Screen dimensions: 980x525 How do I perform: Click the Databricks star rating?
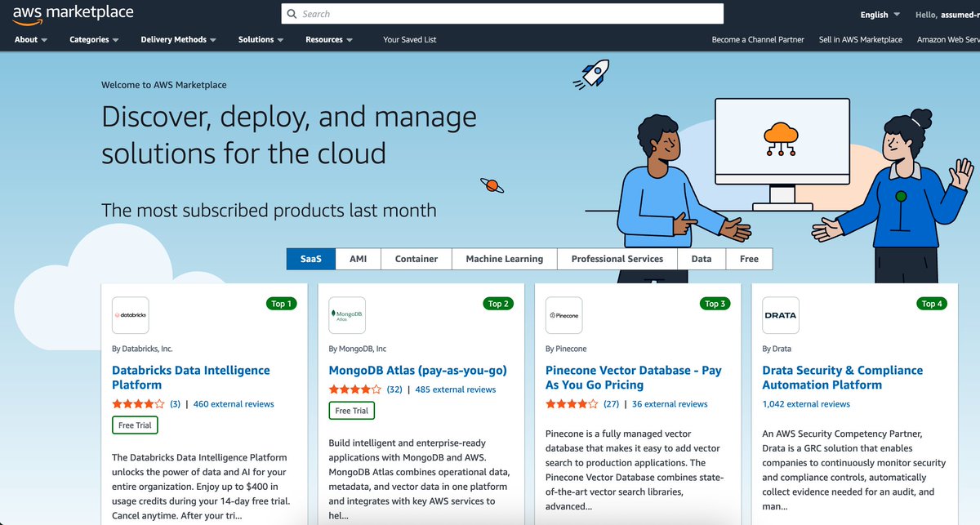[x=138, y=404]
